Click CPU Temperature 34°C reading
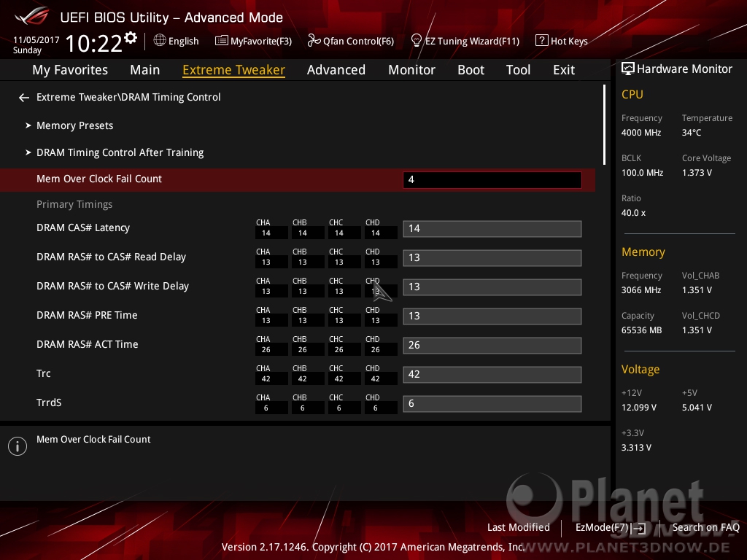This screenshot has height=560, width=747. pos(692,133)
